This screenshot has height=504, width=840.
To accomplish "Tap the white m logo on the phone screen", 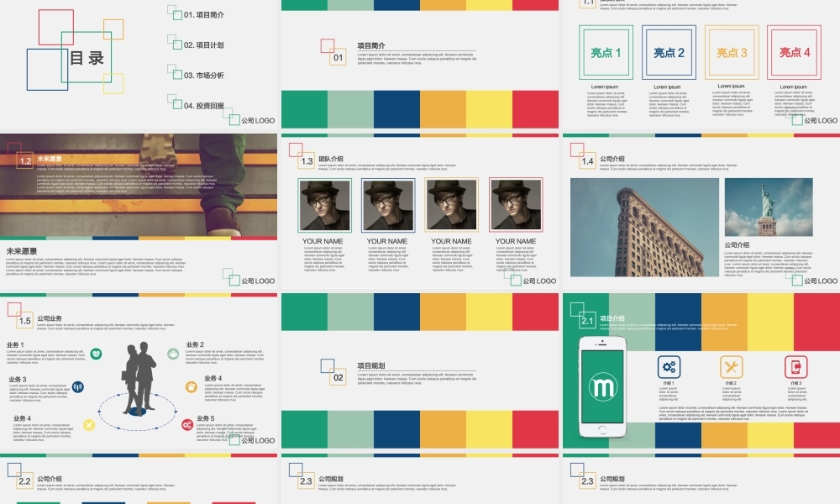I will pyautogui.click(x=602, y=388).
